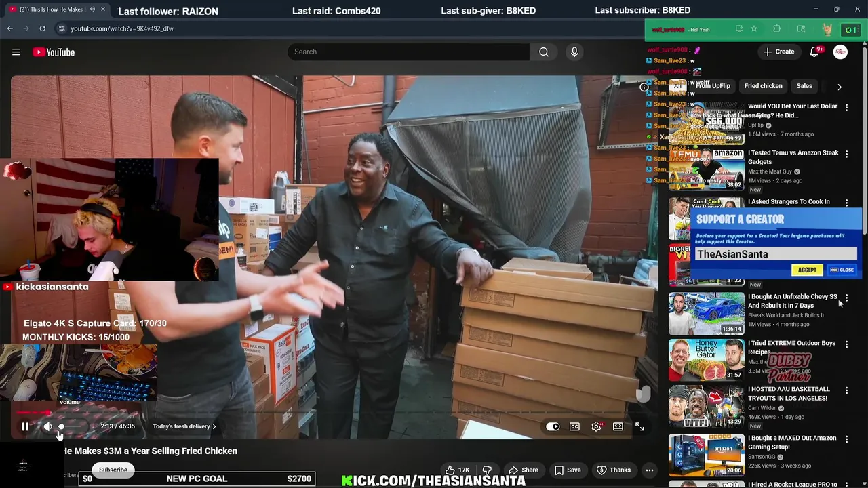Click the install-app icon in the address bar
Screen dimensions: 868x488
coord(739,29)
